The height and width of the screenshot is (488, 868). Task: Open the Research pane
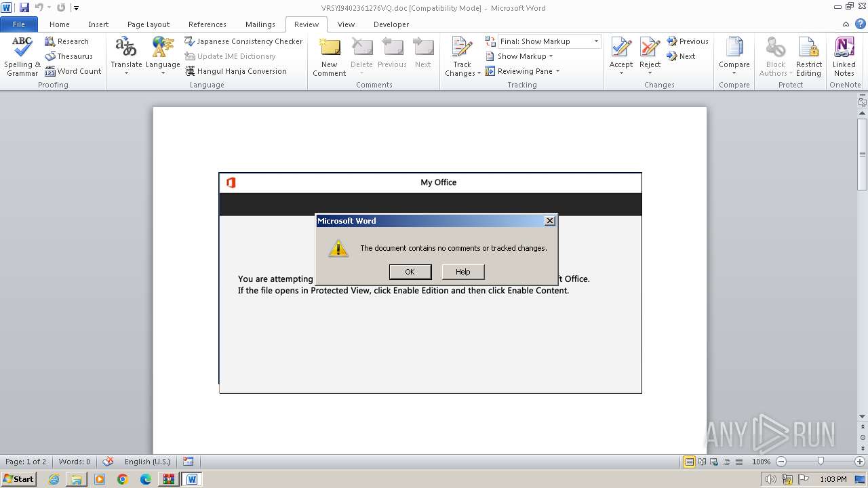(x=66, y=41)
